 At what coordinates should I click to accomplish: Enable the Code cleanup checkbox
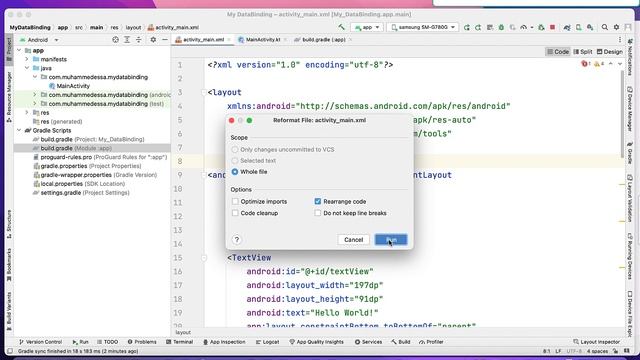point(235,213)
